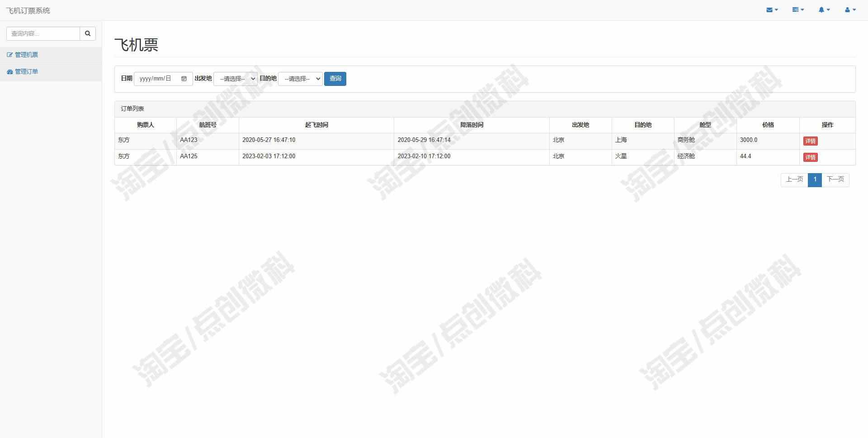Open 管理订单 in the sidebar

[26, 71]
